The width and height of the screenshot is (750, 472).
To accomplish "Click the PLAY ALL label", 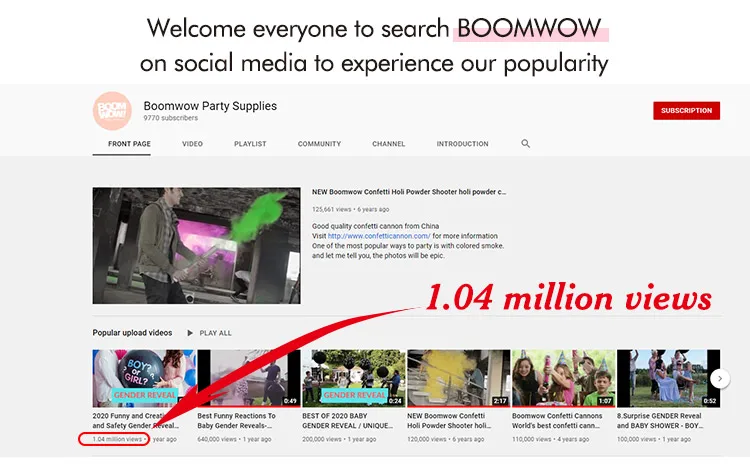I will 215,333.
